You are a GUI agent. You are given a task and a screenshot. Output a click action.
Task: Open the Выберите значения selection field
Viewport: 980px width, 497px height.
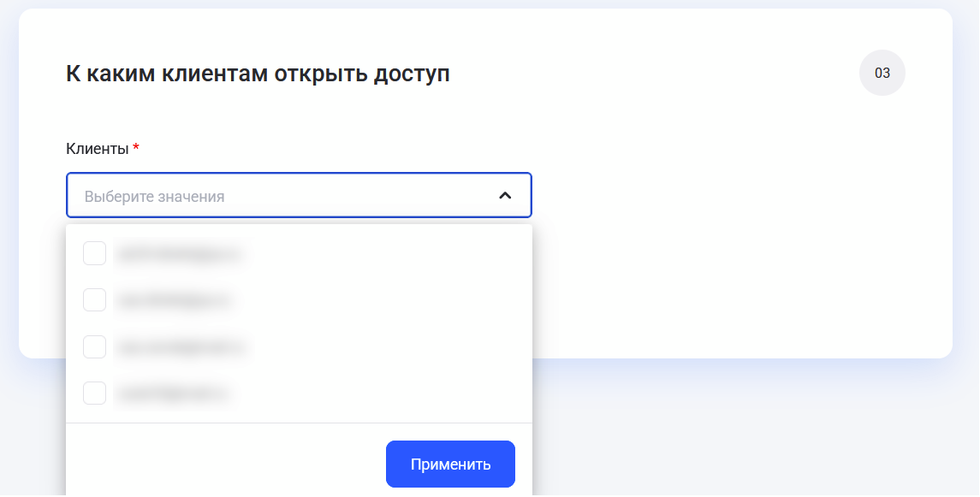click(x=257, y=195)
